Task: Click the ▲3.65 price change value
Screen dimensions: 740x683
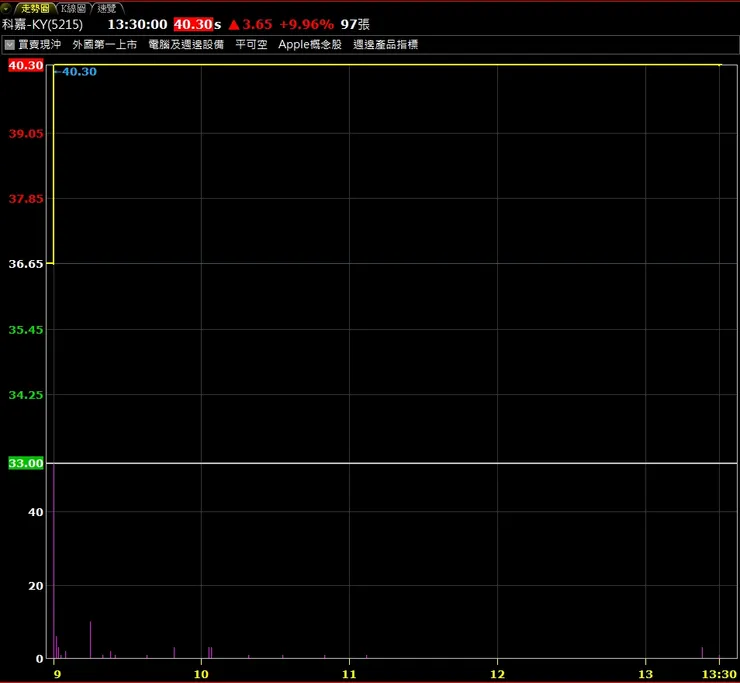Action: pyautogui.click(x=250, y=25)
